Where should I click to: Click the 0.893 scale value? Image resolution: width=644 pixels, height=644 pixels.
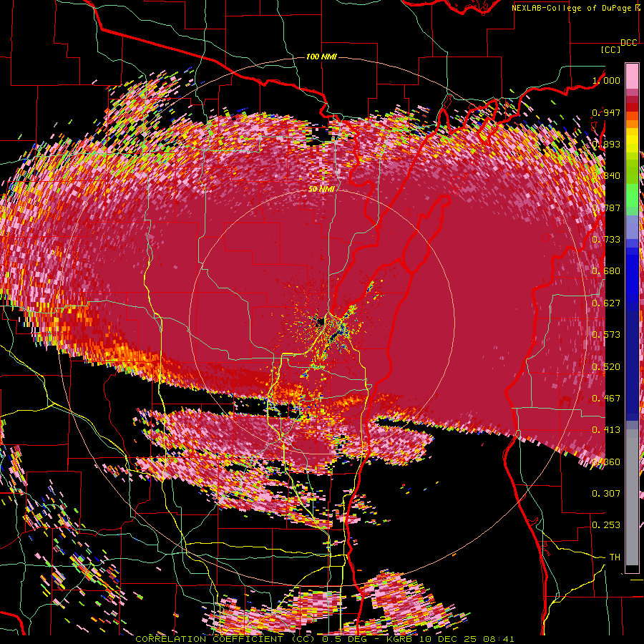point(606,144)
